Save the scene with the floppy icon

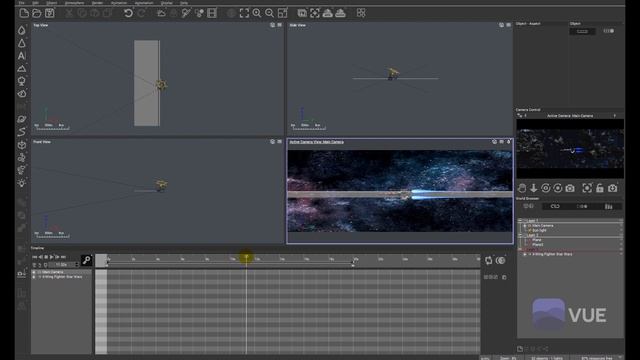click(50, 13)
